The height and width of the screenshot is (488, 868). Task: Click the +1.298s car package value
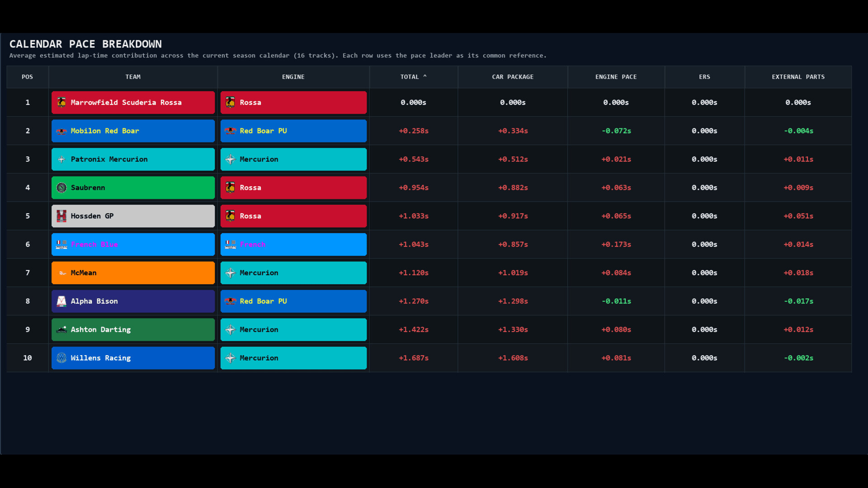[x=513, y=301]
